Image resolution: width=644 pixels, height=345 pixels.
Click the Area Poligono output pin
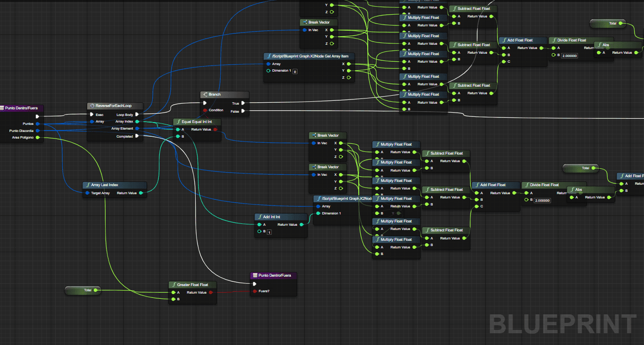point(38,138)
